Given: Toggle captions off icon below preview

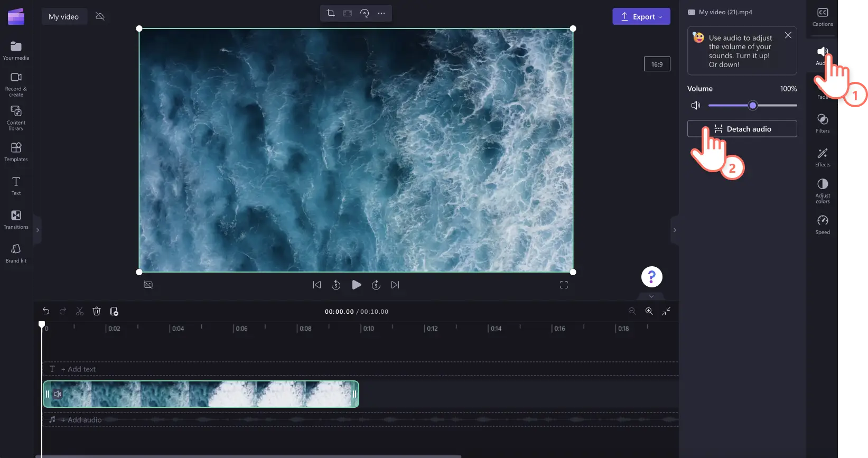Looking at the screenshot, I should coord(148,285).
